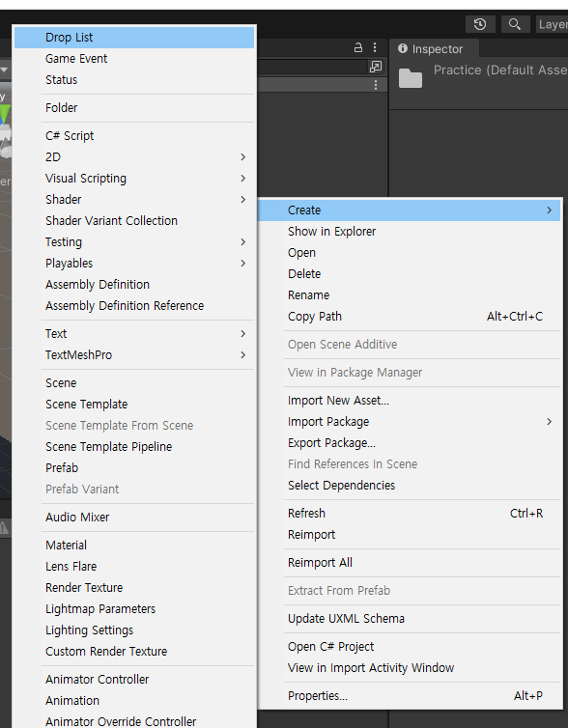Create a new Material
This screenshot has height=728, width=568.
pyautogui.click(x=134, y=546)
